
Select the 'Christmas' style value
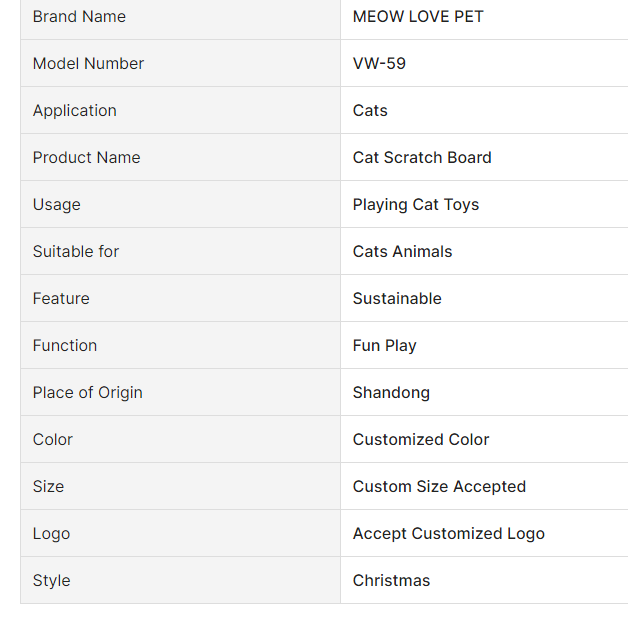tap(391, 580)
